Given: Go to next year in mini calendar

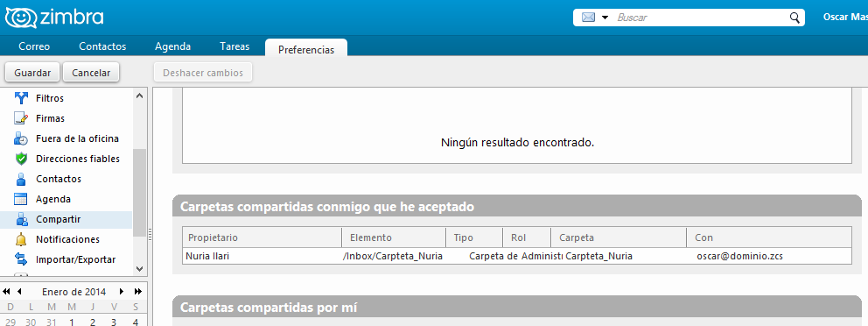Looking at the screenshot, I should click(x=138, y=291).
